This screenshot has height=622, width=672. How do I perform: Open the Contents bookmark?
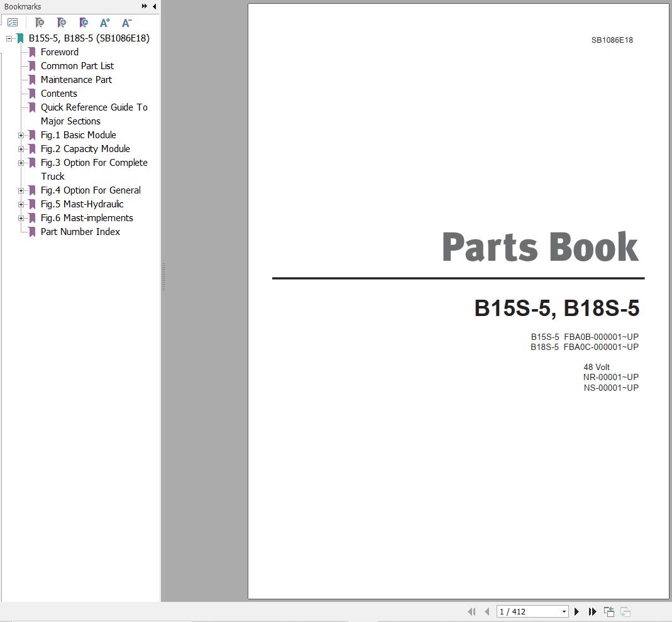pos(58,94)
